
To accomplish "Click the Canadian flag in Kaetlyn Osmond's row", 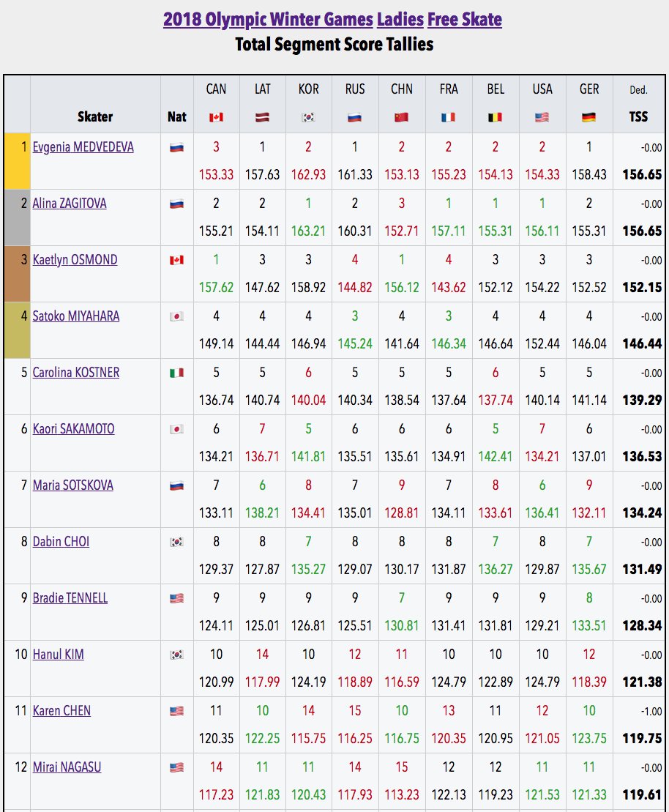I will [176, 260].
